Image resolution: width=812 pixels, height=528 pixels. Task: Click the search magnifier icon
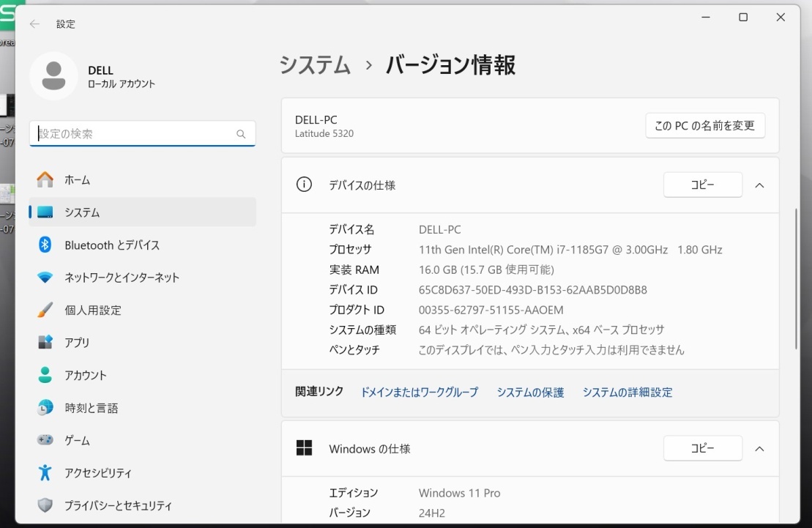tap(241, 134)
